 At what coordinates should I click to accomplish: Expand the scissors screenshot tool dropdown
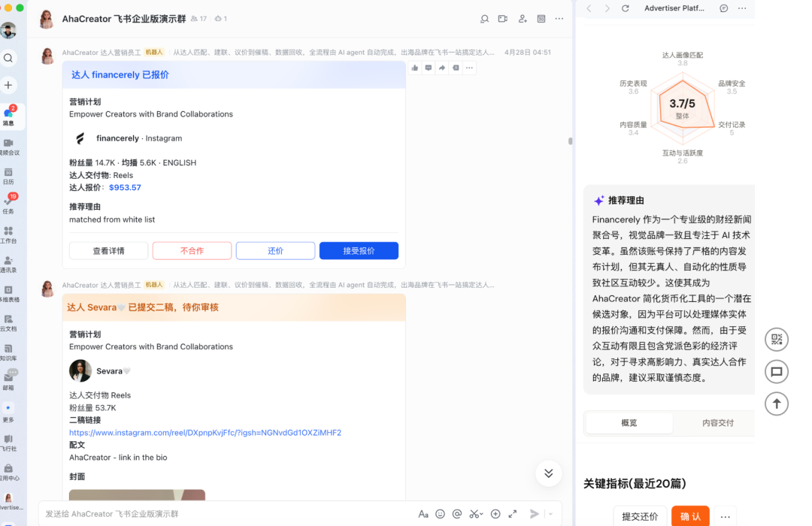click(x=482, y=514)
